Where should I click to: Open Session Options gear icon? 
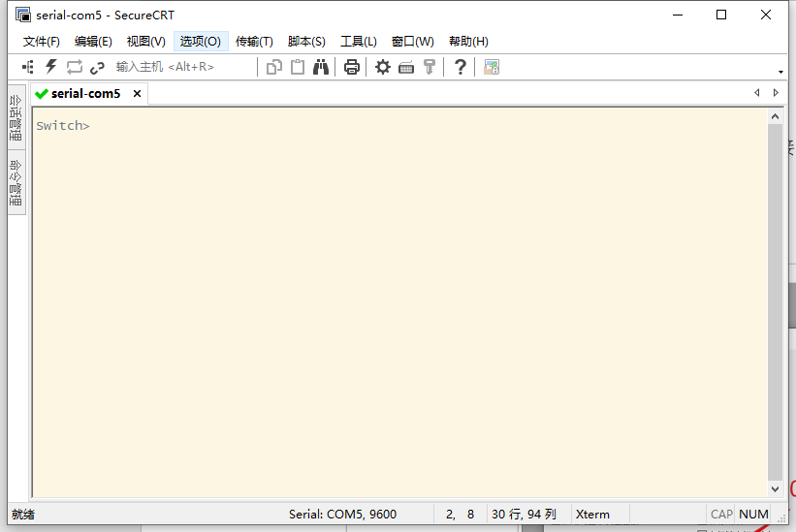[383, 67]
